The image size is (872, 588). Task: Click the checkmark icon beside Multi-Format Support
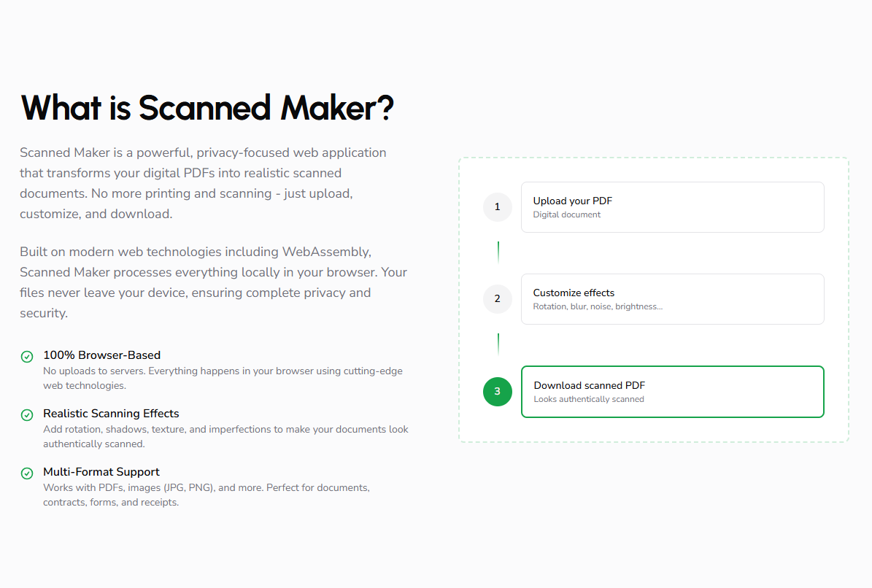click(x=27, y=473)
